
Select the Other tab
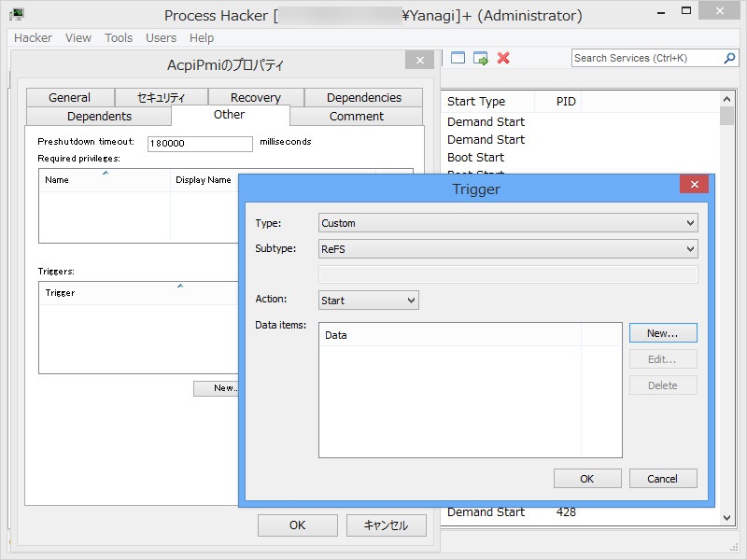point(229,115)
